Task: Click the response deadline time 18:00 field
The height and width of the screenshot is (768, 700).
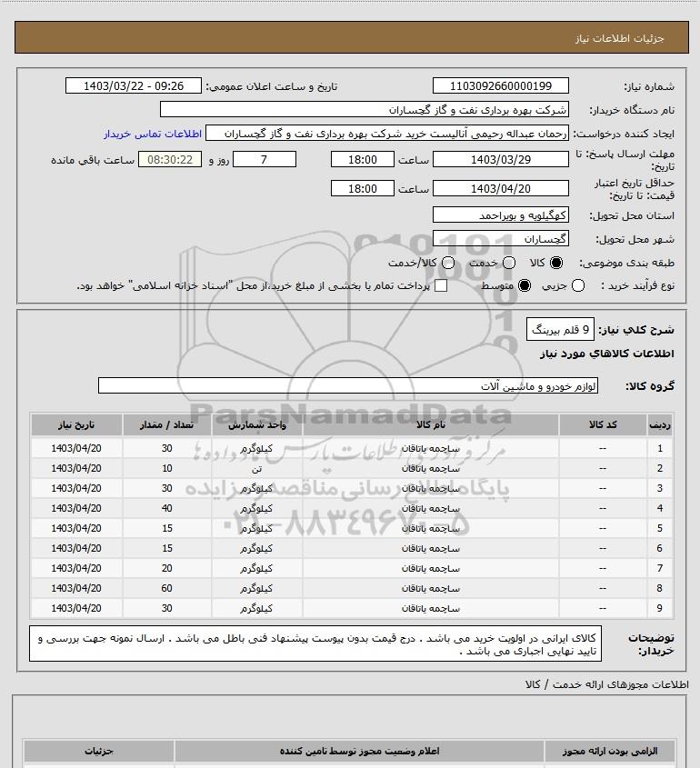Action: pyautogui.click(x=363, y=159)
